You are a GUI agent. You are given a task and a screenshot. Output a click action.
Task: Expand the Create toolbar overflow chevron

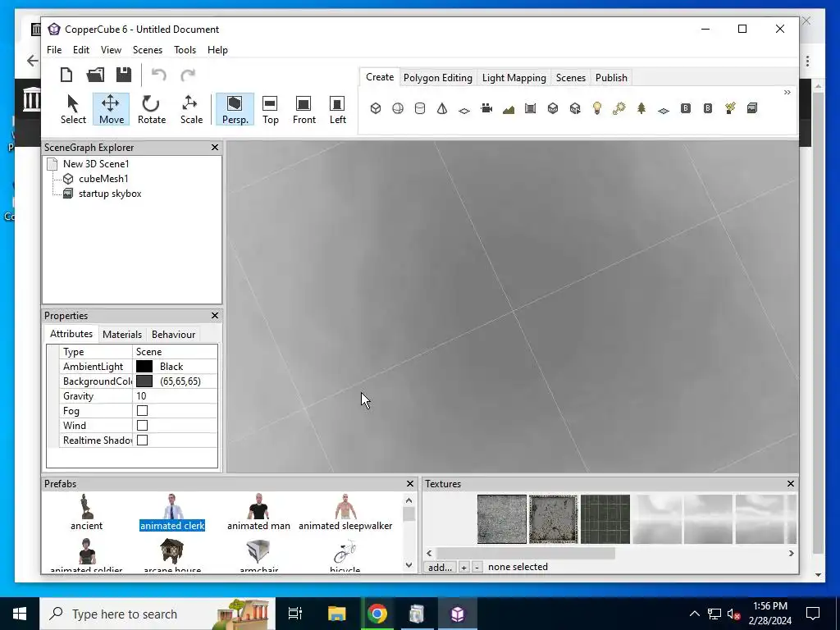click(787, 92)
